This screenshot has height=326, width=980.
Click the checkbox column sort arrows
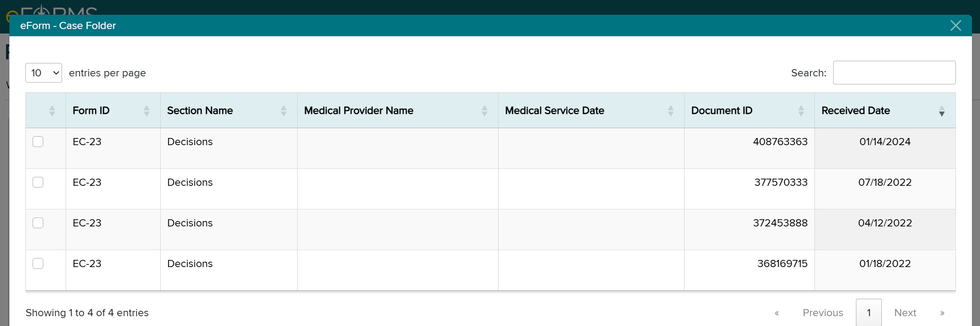tap(52, 111)
